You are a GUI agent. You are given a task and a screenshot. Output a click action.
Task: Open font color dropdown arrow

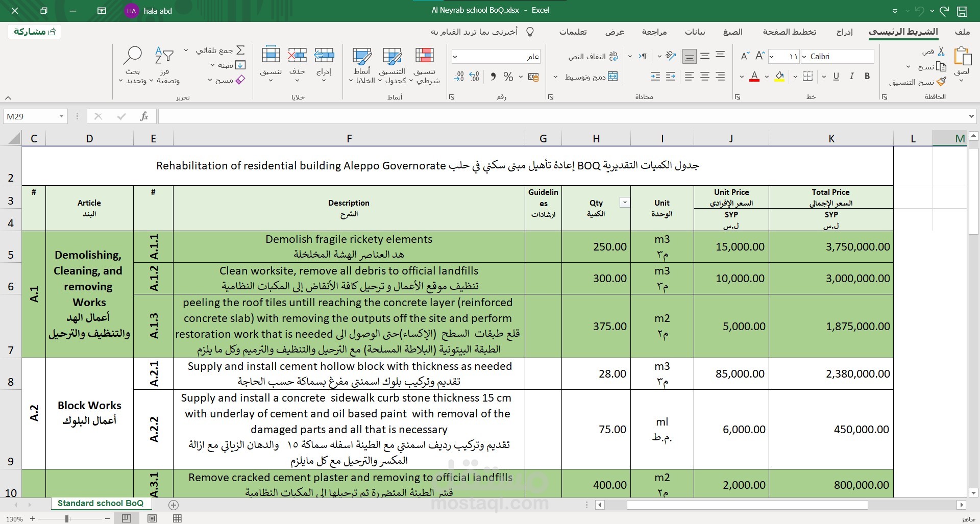tap(742, 77)
